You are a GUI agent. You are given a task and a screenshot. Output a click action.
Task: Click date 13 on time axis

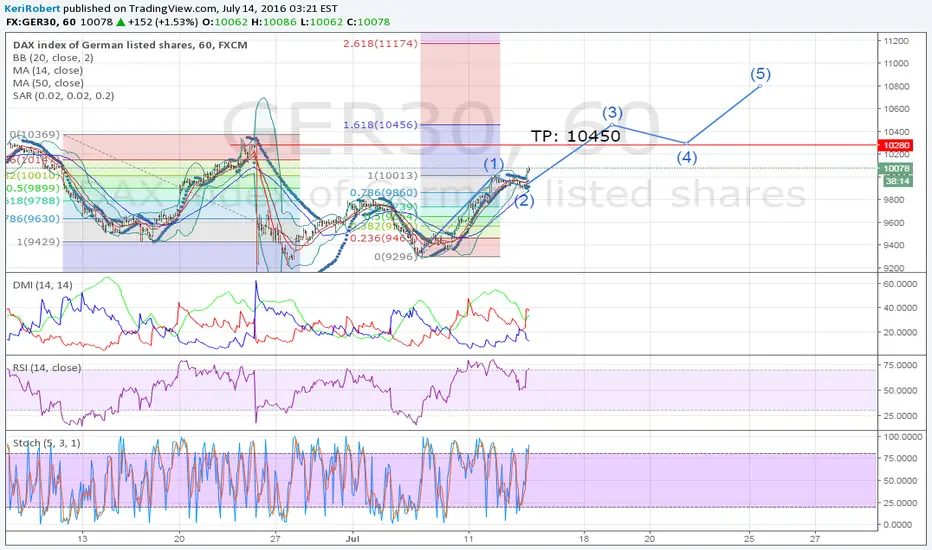pos(82,539)
